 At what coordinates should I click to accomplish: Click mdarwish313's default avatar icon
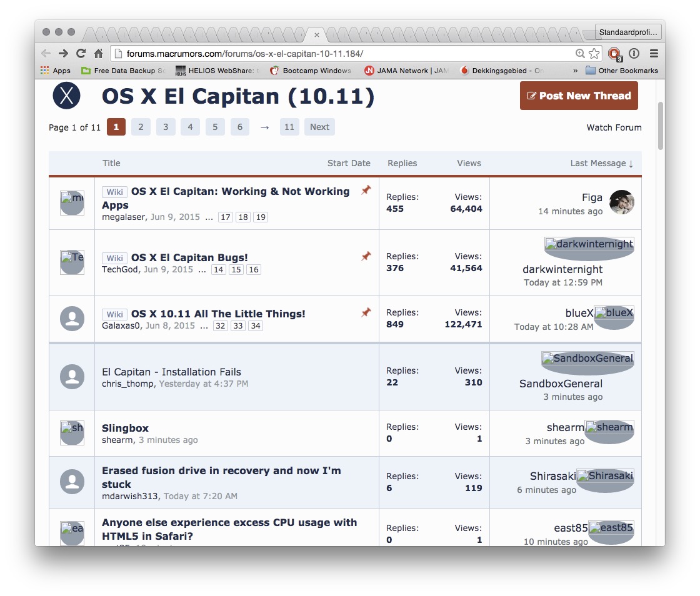pyautogui.click(x=72, y=481)
